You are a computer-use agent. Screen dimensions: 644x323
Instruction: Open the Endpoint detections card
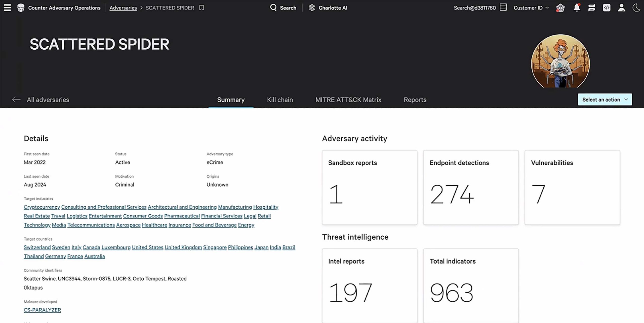[x=471, y=187]
